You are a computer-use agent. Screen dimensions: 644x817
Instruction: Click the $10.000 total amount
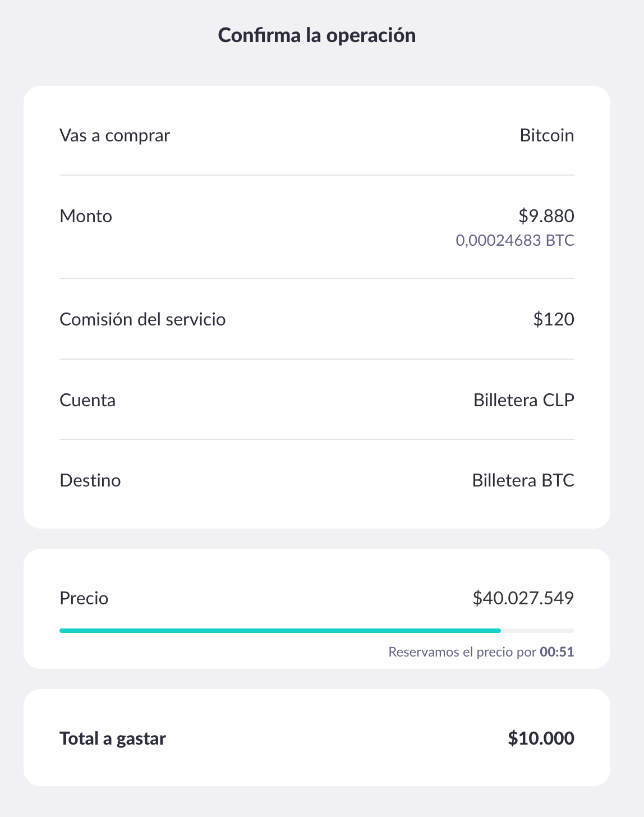pyautogui.click(x=541, y=738)
